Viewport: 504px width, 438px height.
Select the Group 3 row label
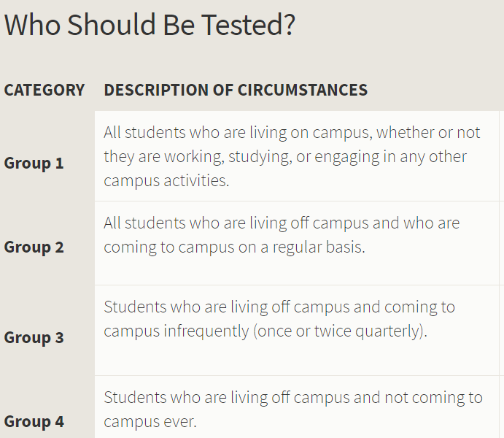point(34,337)
